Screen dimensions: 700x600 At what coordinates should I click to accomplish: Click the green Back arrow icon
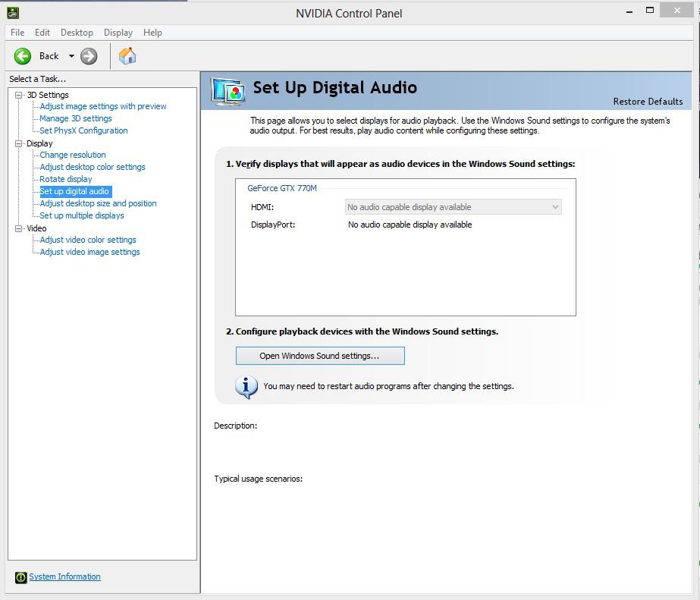pos(22,56)
